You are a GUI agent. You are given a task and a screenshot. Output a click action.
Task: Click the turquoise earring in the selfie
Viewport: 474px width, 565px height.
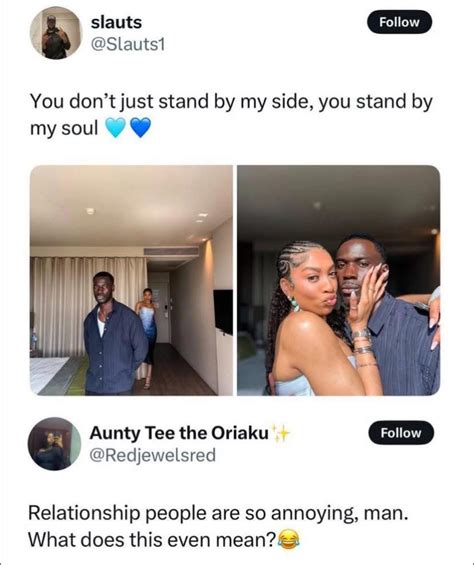point(294,303)
